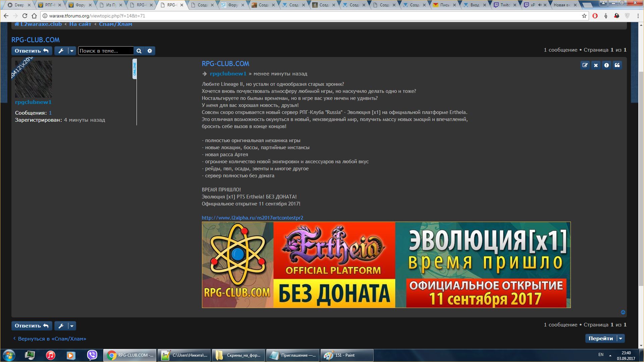644x362 pixels.
Task: Go to the browser home page
Action: tap(34, 16)
